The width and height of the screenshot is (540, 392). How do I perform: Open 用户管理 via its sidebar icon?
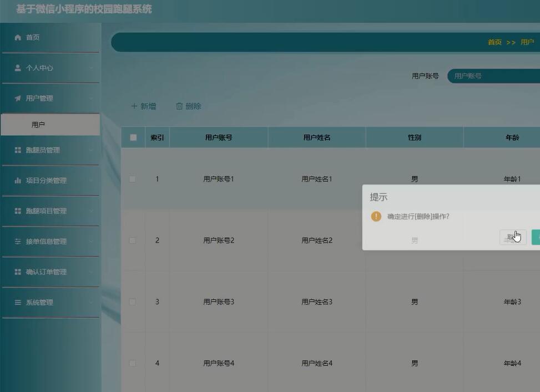pyautogui.click(x=17, y=97)
